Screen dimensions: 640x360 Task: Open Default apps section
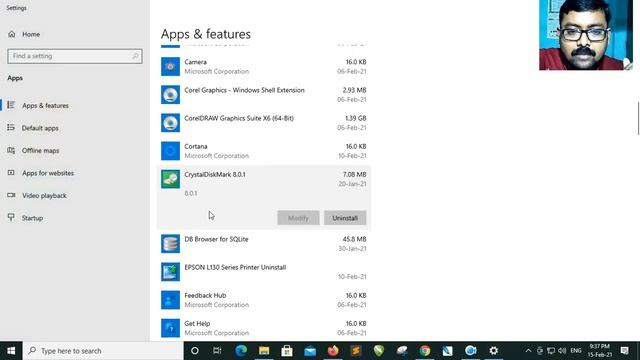(40, 128)
